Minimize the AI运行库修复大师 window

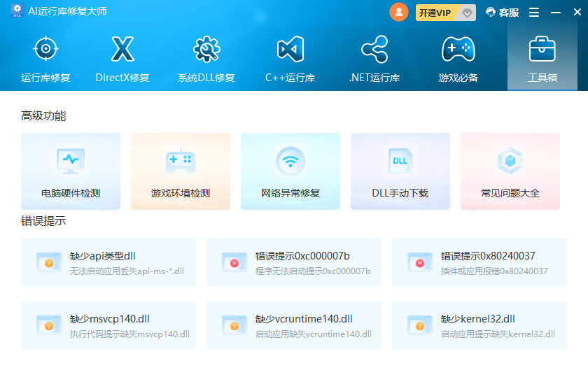[x=556, y=13]
